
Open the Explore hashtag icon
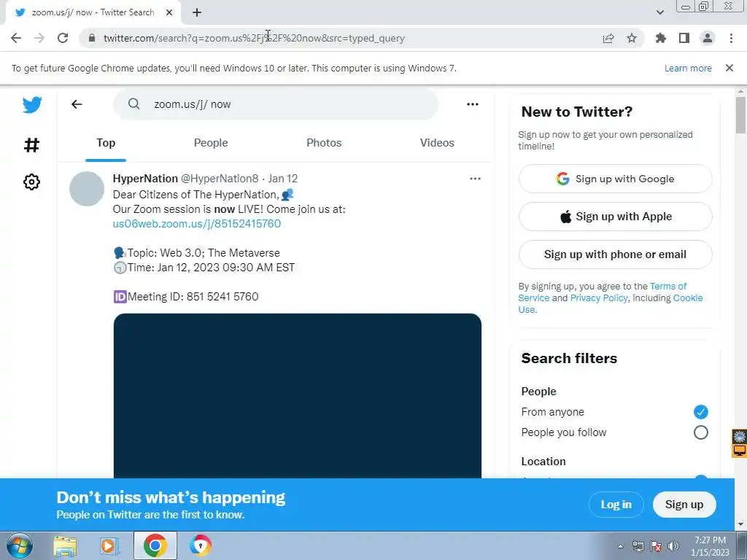click(31, 145)
